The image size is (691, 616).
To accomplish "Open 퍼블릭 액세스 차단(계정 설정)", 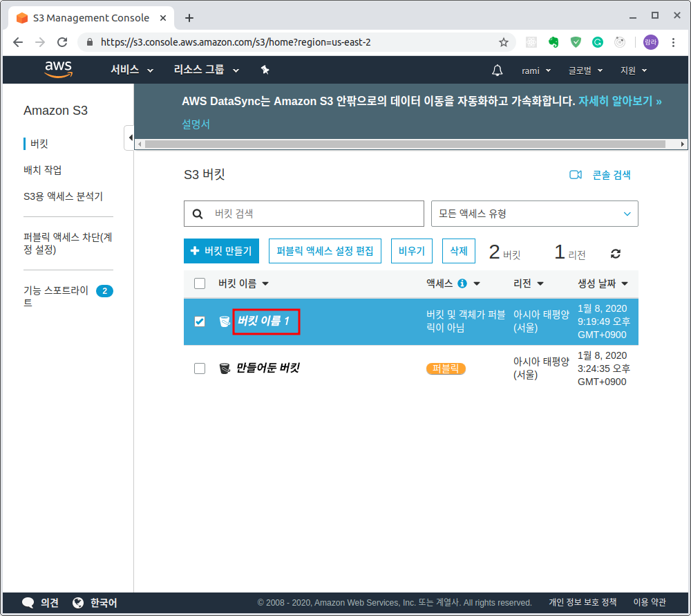I will coord(68,243).
